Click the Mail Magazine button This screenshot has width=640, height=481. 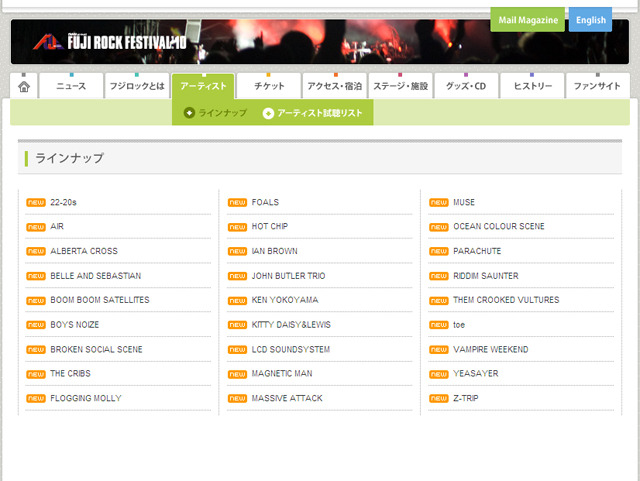point(527,20)
